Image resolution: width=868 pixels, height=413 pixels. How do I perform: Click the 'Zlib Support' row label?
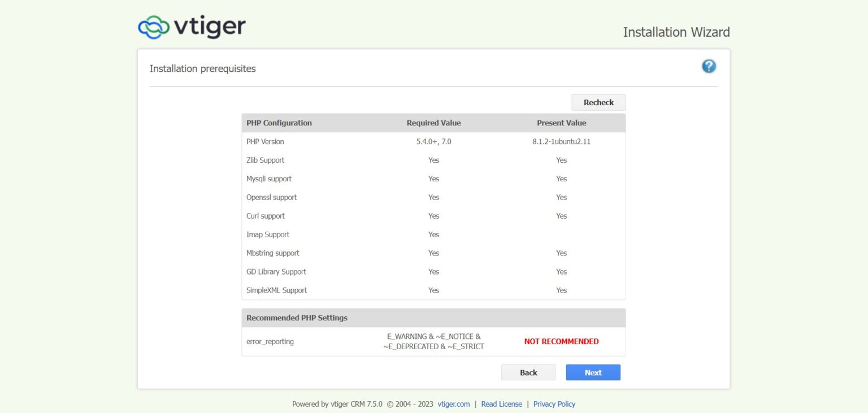click(x=265, y=160)
